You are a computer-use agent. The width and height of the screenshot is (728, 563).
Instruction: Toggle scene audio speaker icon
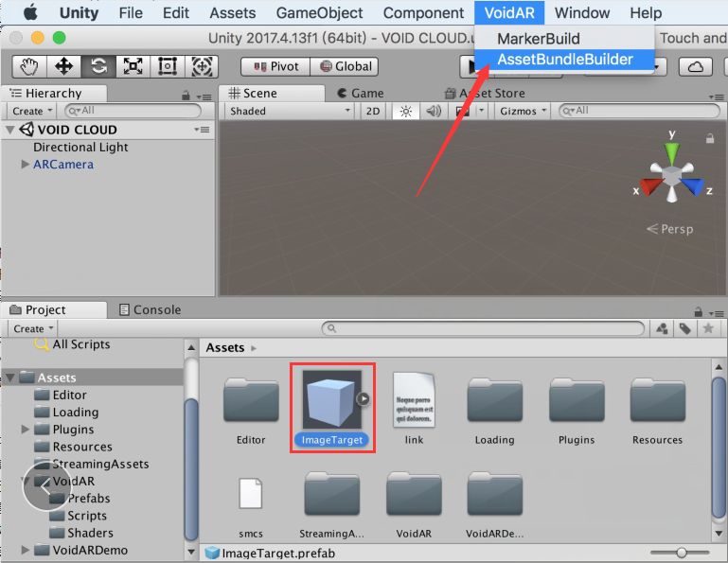click(x=434, y=112)
